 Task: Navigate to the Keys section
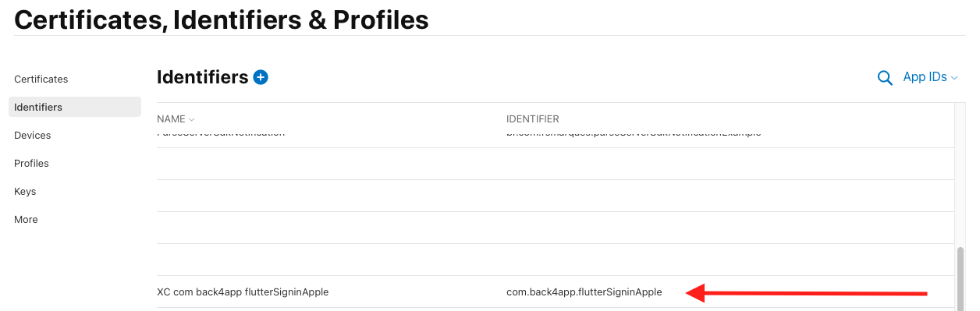click(25, 191)
